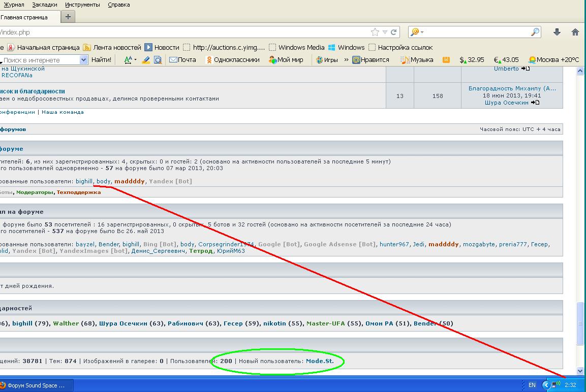The width and height of the screenshot is (586, 392).
Task: Open new user Mode.St. profile link
Action: [320, 361]
